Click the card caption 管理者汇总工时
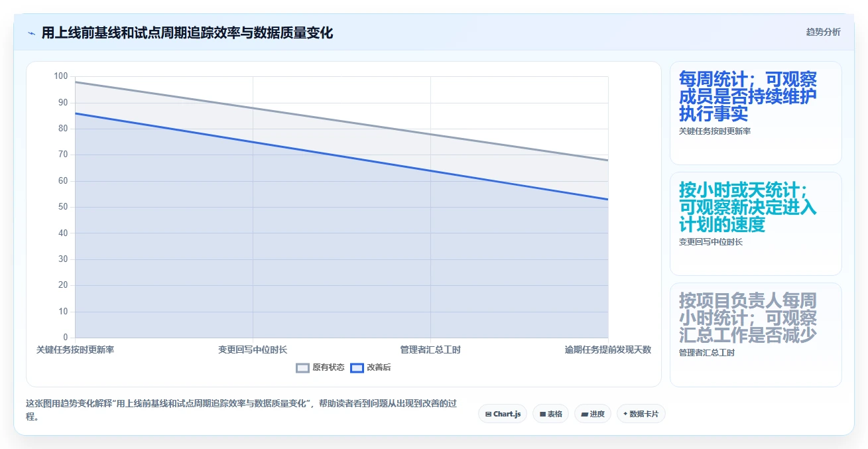The height and width of the screenshot is (449, 868). click(x=707, y=353)
